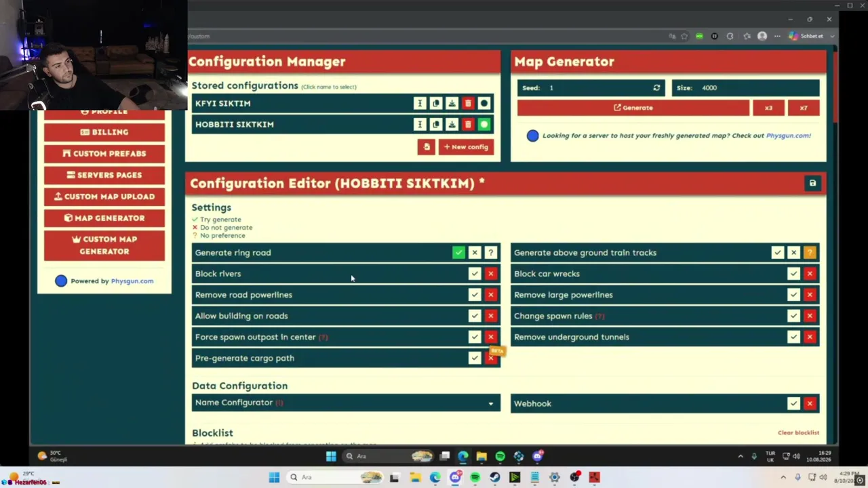Set above ground train tracks to no preference

[x=810, y=253]
